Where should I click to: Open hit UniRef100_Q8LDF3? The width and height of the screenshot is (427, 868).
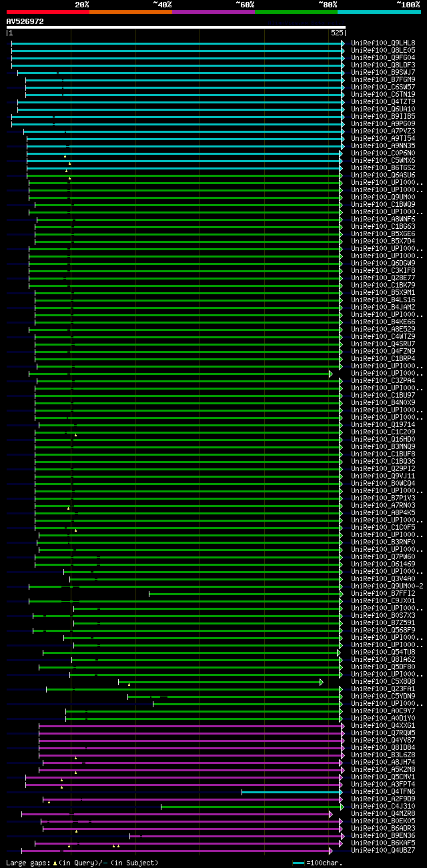(383, 65)
